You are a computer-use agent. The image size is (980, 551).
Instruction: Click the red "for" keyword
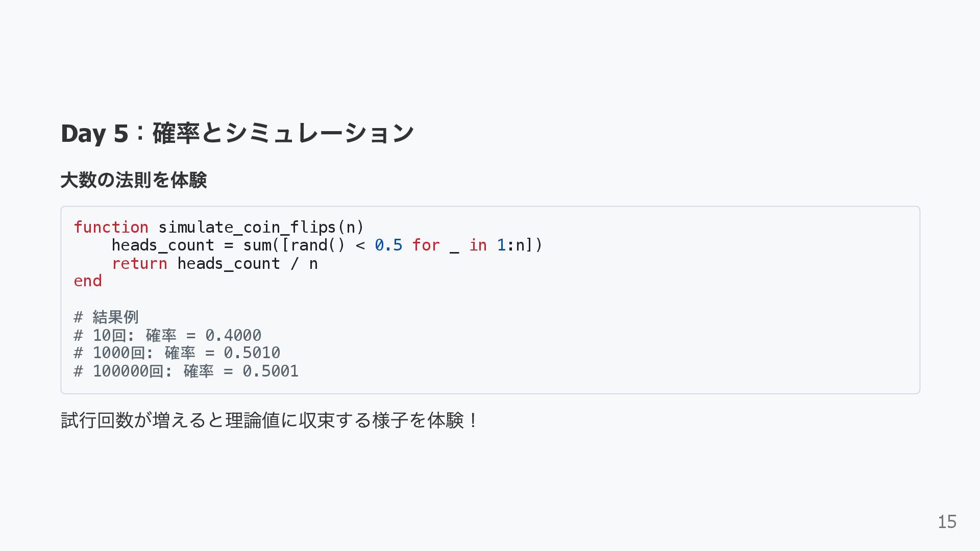426,245
